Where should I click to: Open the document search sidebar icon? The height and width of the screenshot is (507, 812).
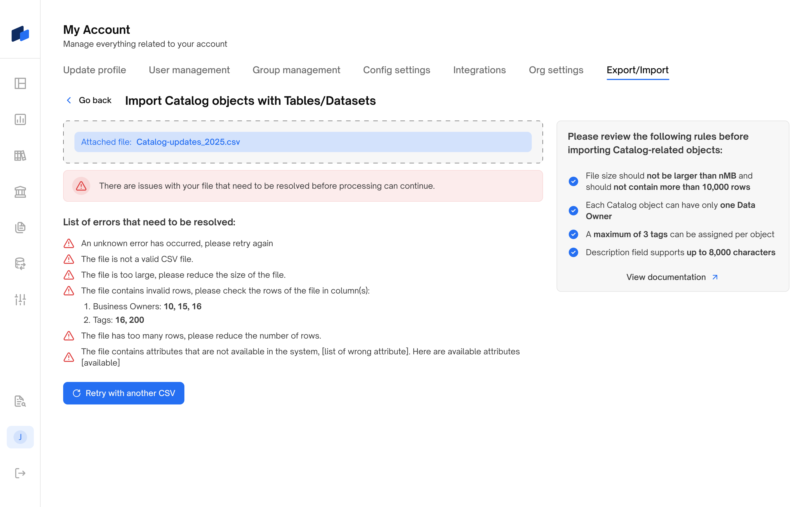(x=20, y=401)
